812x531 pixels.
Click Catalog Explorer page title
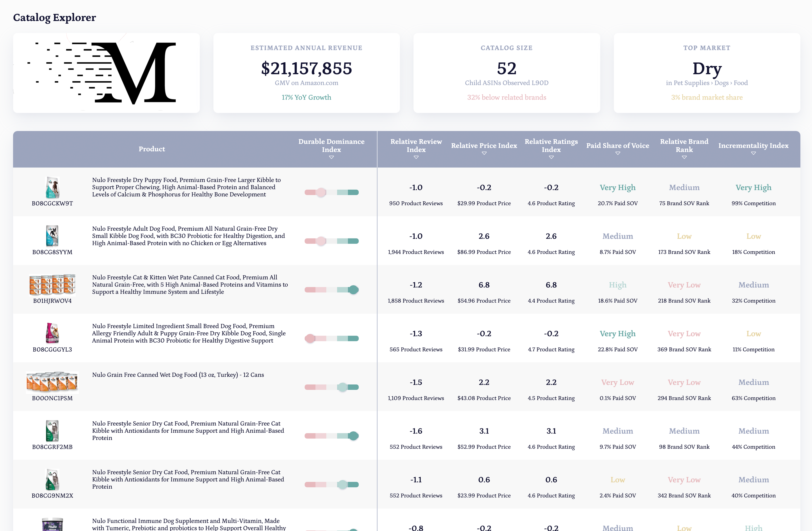click(55, 17)
